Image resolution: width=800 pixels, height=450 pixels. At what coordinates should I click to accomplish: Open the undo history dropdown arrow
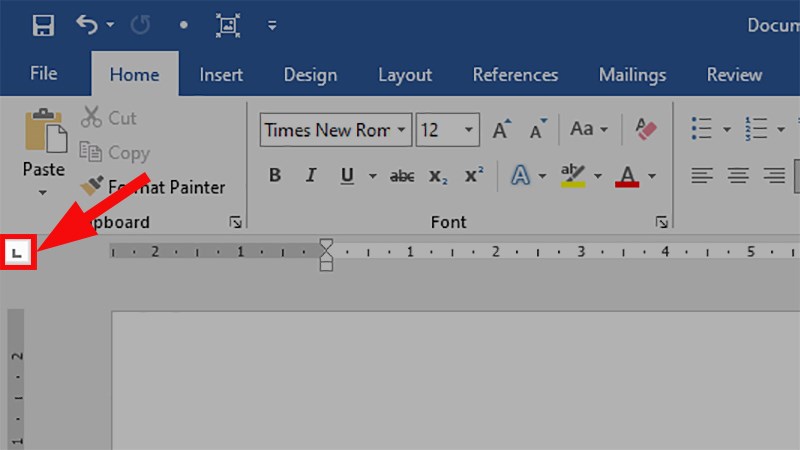(110, 24)
